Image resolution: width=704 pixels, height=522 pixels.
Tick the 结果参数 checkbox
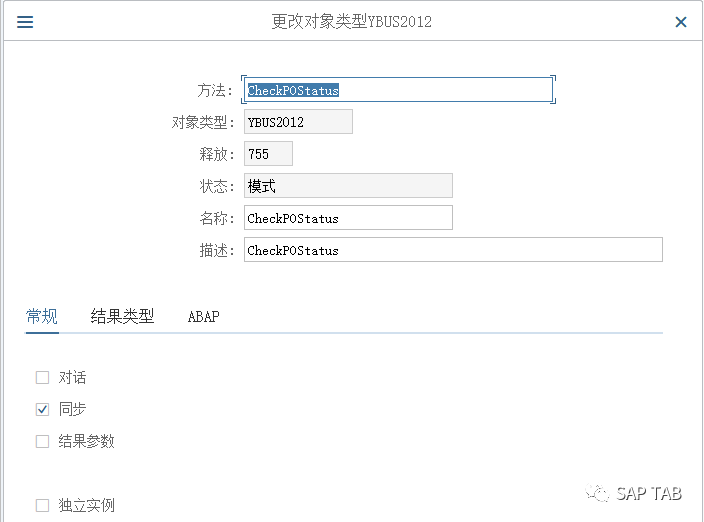43,441
